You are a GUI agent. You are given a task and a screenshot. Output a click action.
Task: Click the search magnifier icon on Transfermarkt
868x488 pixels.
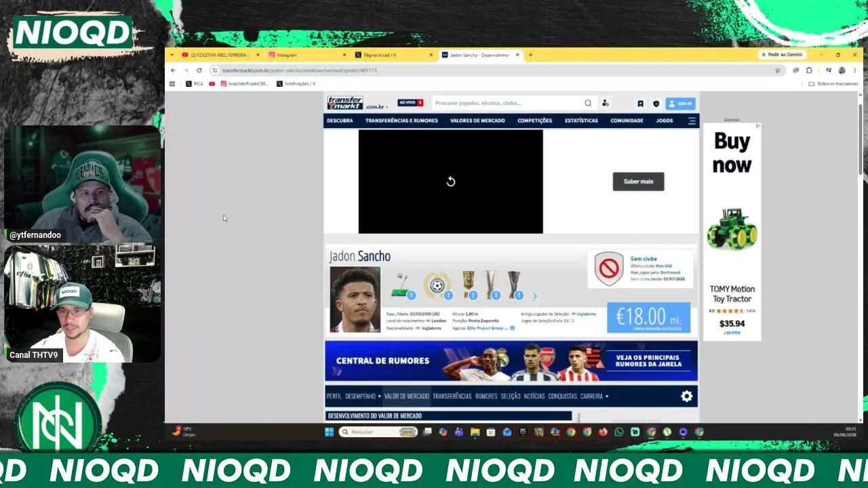pos(588,103)
